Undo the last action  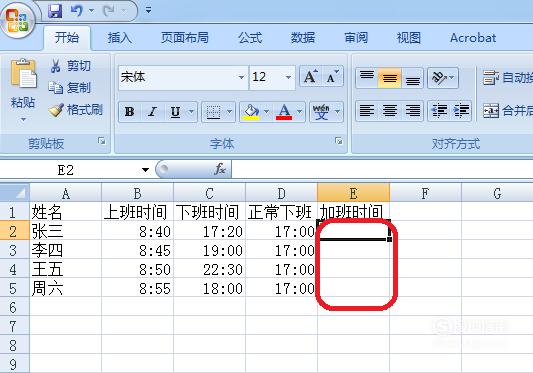pos(76,11)
